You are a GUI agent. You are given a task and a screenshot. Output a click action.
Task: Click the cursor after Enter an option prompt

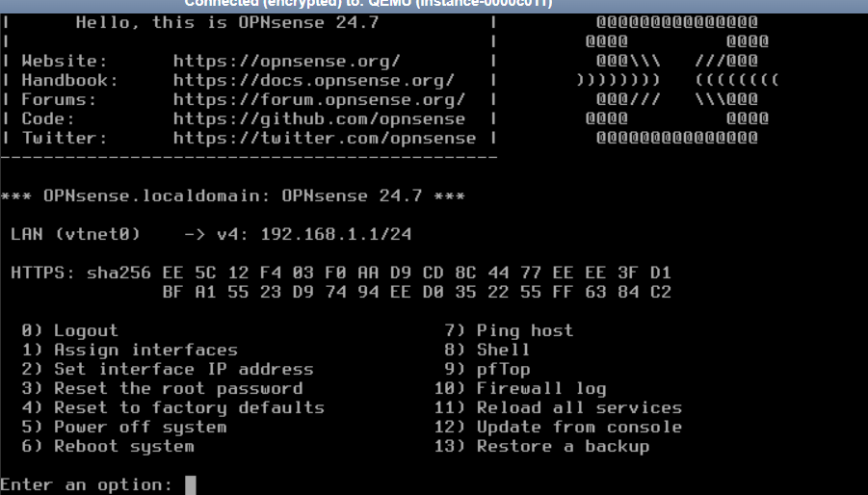pyautogui.click(x=191, y=484)
